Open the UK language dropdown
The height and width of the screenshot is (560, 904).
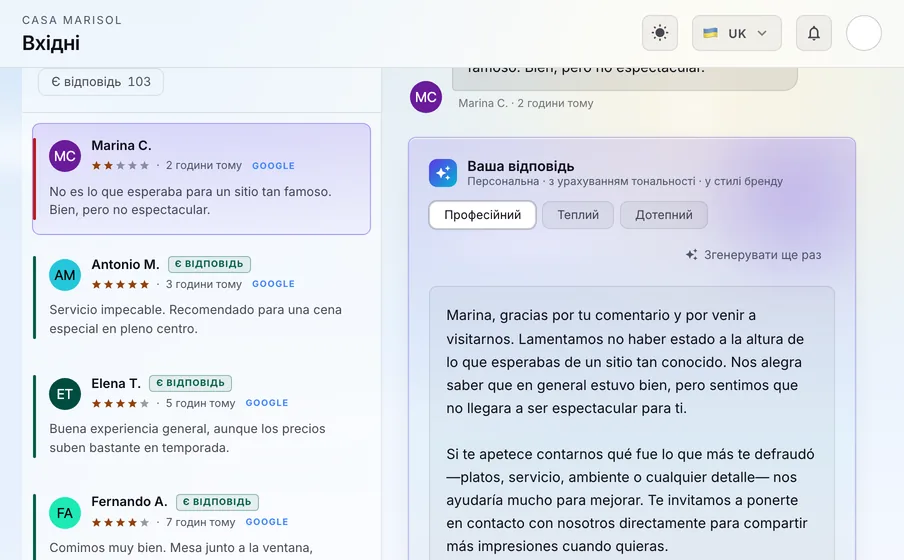point(736,33)
